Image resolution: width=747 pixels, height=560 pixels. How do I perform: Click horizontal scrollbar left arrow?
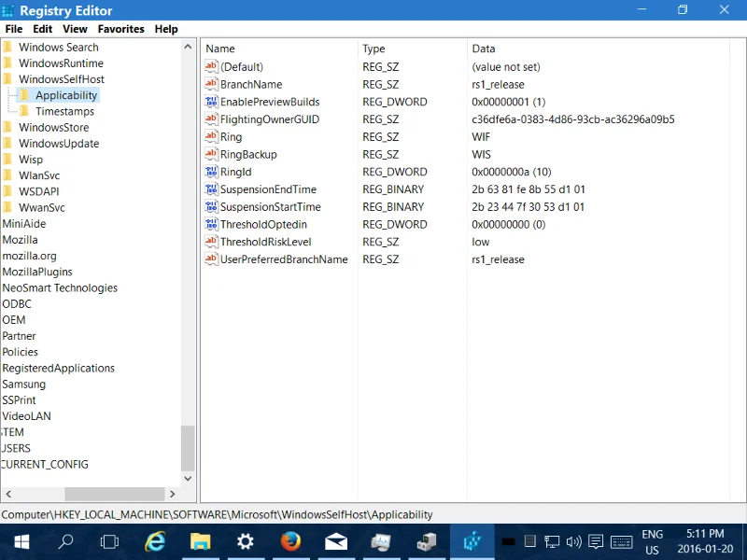tap(8, 494)
